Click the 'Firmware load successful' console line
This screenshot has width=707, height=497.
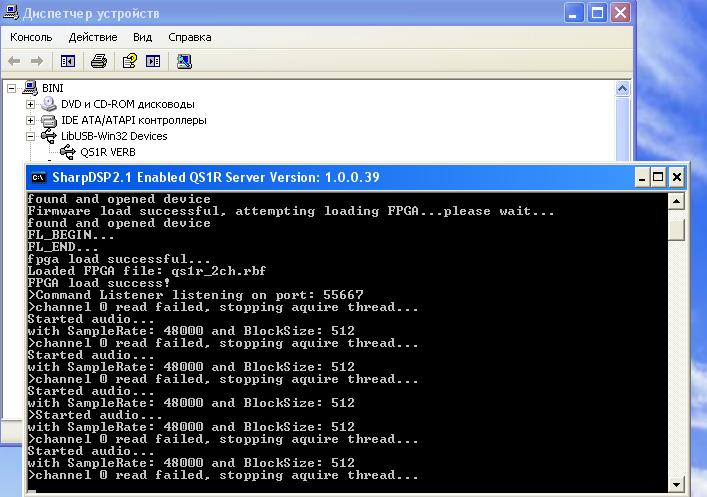[x=291, y=211]
